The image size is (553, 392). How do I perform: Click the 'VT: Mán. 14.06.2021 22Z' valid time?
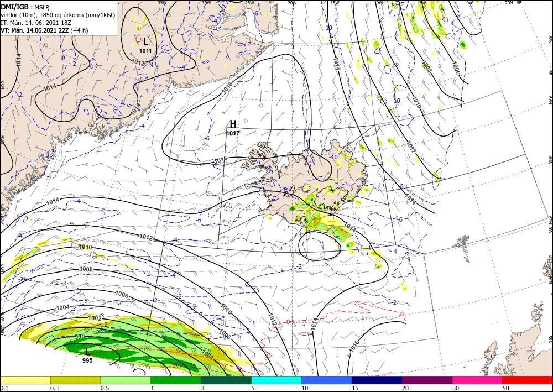pyautogui.click(x=35, y=30)
